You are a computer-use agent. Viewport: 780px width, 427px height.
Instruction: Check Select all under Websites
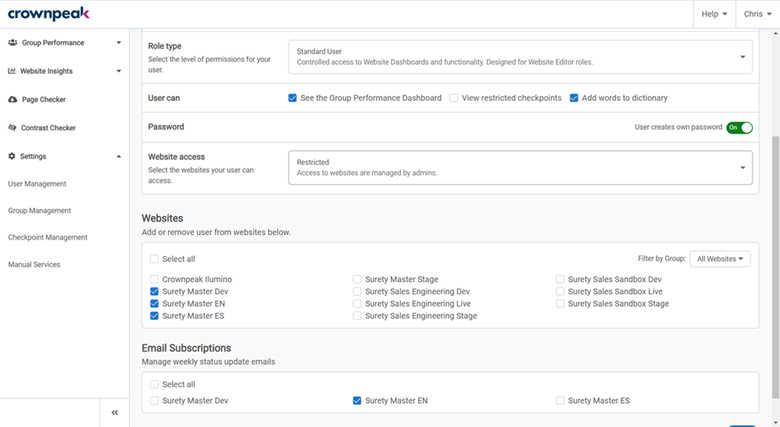(x=154, y=259)
